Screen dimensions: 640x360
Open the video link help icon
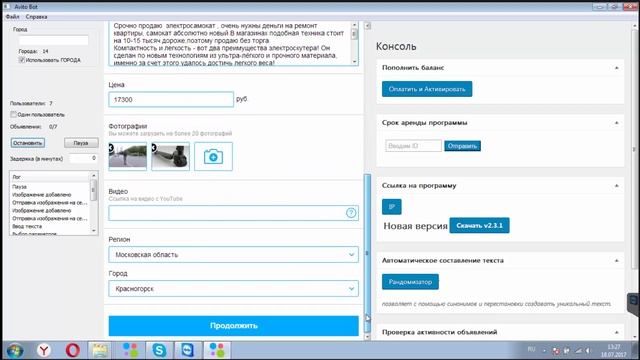[351, 213]
